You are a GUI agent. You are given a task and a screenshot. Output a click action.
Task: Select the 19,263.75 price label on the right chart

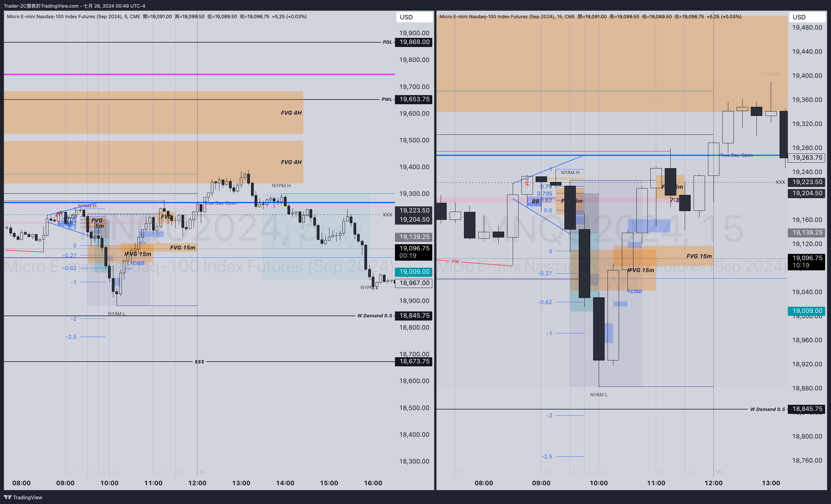[806, 158]
